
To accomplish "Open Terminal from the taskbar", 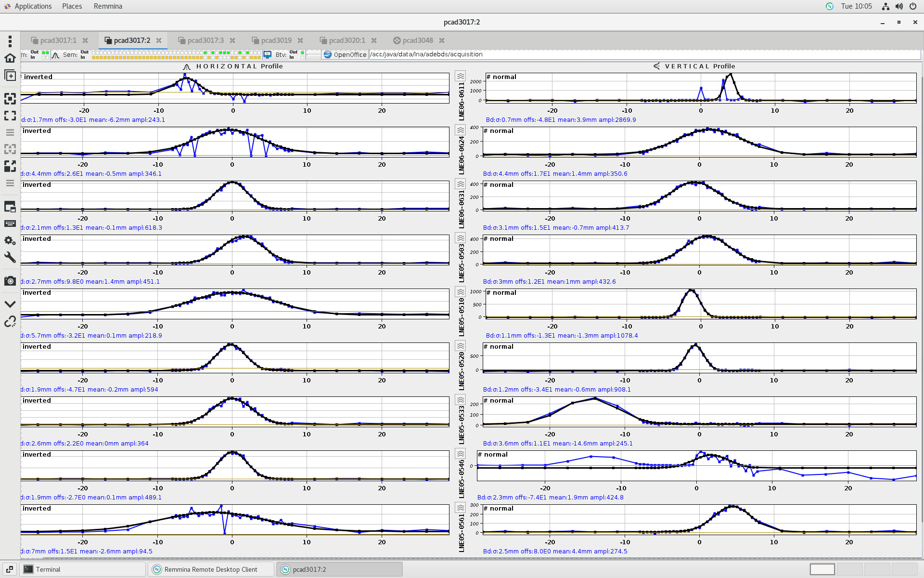I will [48, 569].
